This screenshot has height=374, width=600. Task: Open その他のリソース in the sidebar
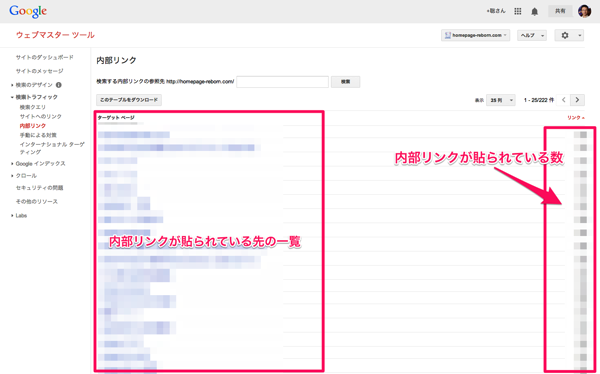pos(37,202)
